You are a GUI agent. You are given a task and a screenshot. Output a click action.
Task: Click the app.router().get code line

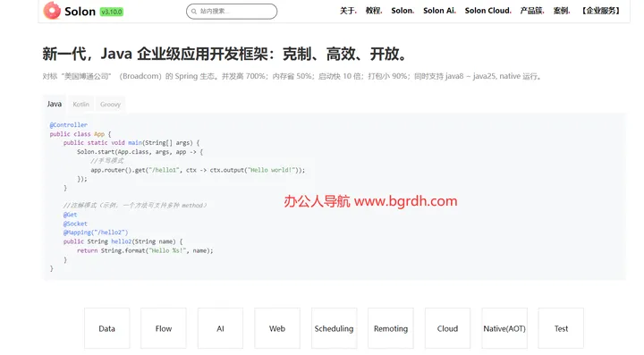coord(198,170)
